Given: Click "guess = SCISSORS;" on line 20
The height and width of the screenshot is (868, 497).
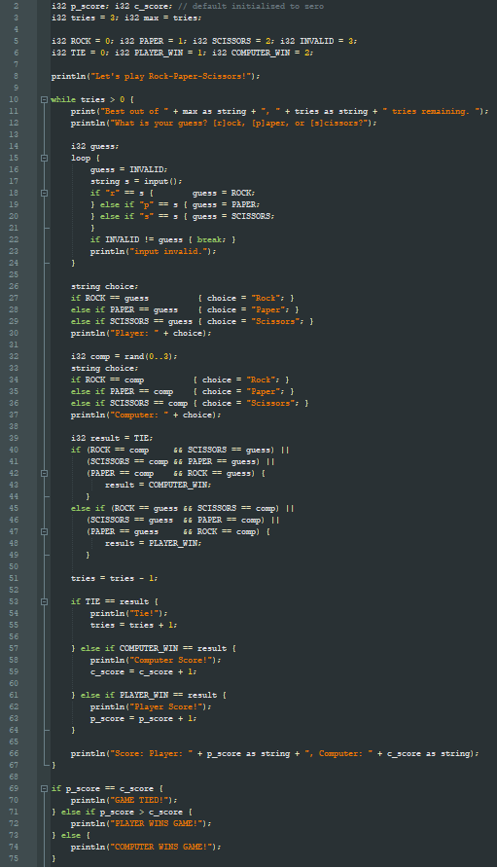Looking at the screenshot, I should pos(233,216).
